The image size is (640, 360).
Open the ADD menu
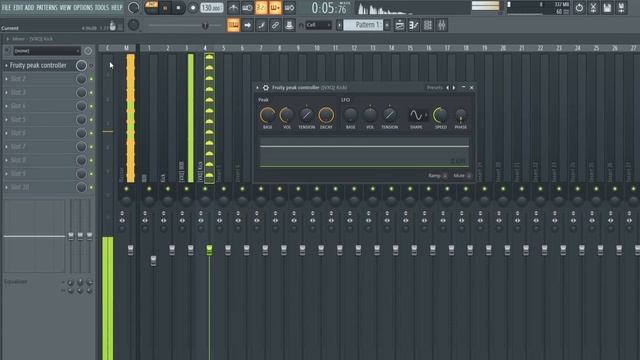pos(29,8)
